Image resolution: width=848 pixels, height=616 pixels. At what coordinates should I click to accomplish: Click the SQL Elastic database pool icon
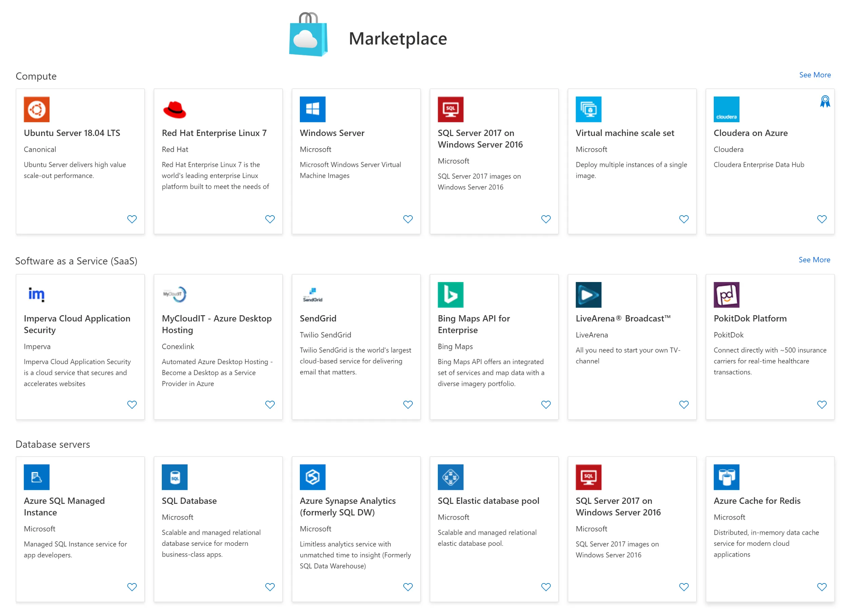pos(450,477)
